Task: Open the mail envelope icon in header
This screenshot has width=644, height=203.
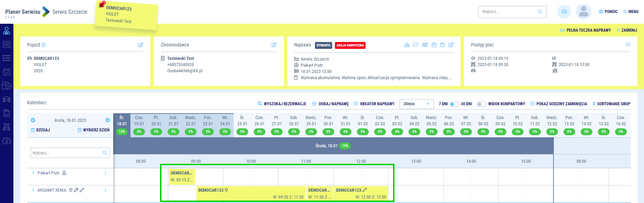Action: pos(564,12)
